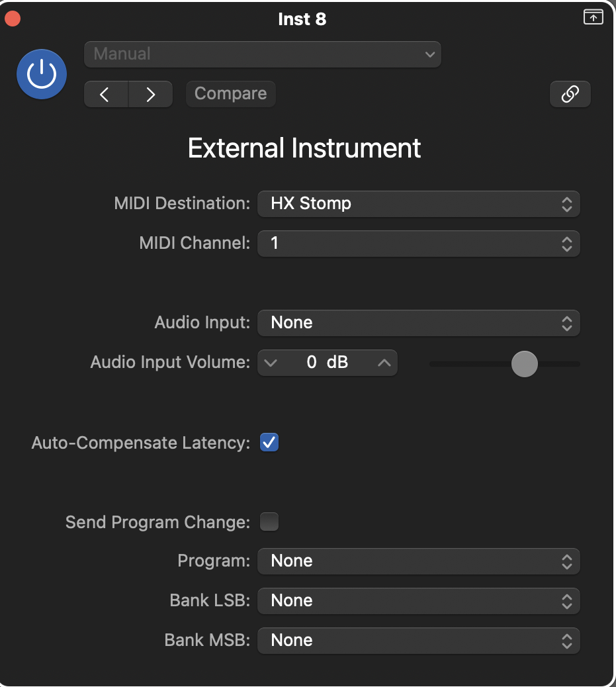Open the Audio Input dropdown
The width and height of the screenshot is (616, 687).
[x=418, y=323]
